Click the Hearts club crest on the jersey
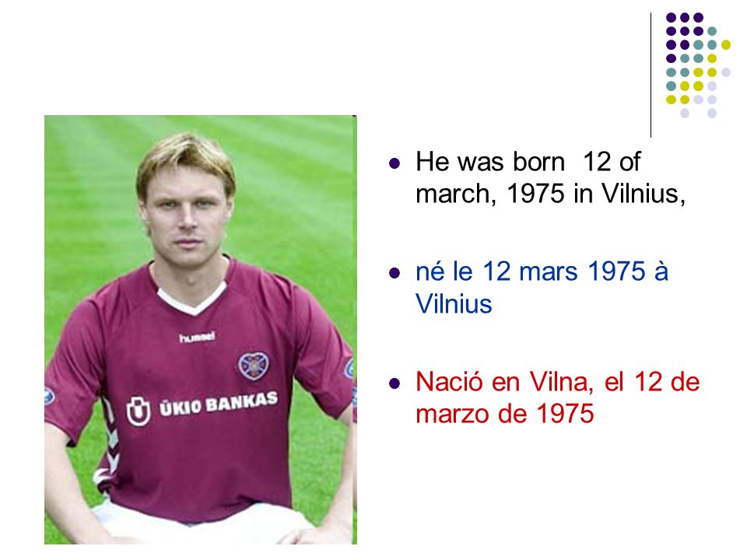747x560 pixels. pos(253,366)
